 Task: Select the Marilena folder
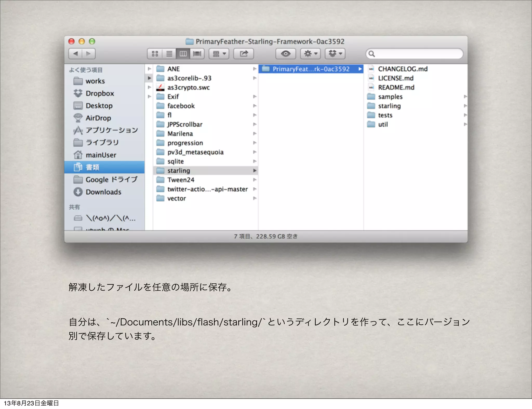pos(205,134)
